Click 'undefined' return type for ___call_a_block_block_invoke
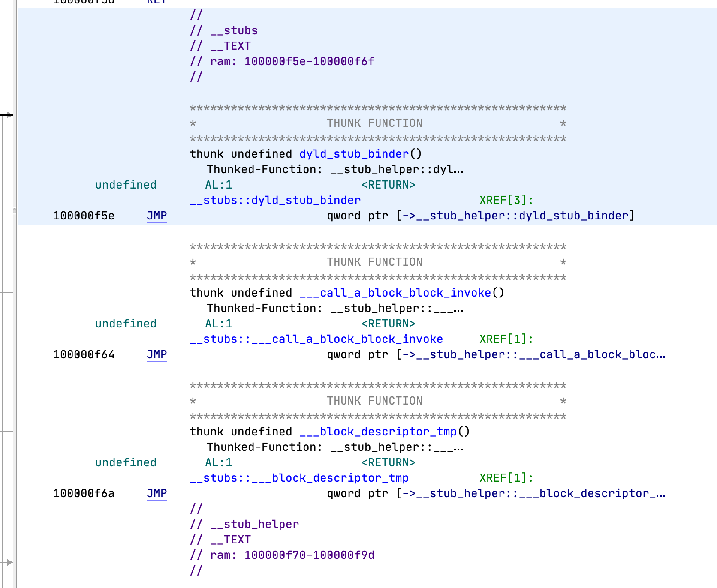This screenshot has height=588, width=717. [126, 324]
